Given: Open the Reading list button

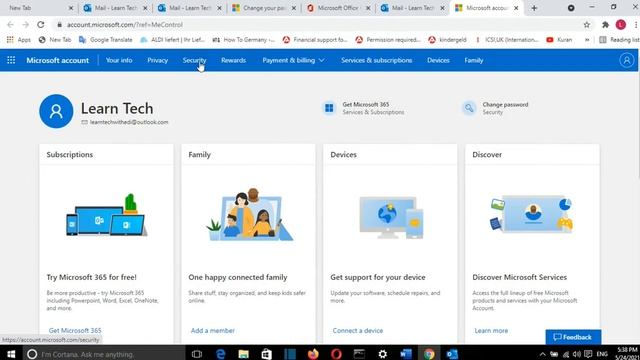Looking at the screenshot, I should (619, 40).
